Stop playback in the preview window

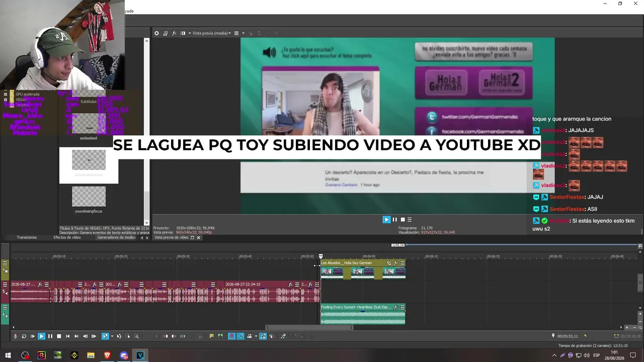pyautogui.click(x=402, y=220)
